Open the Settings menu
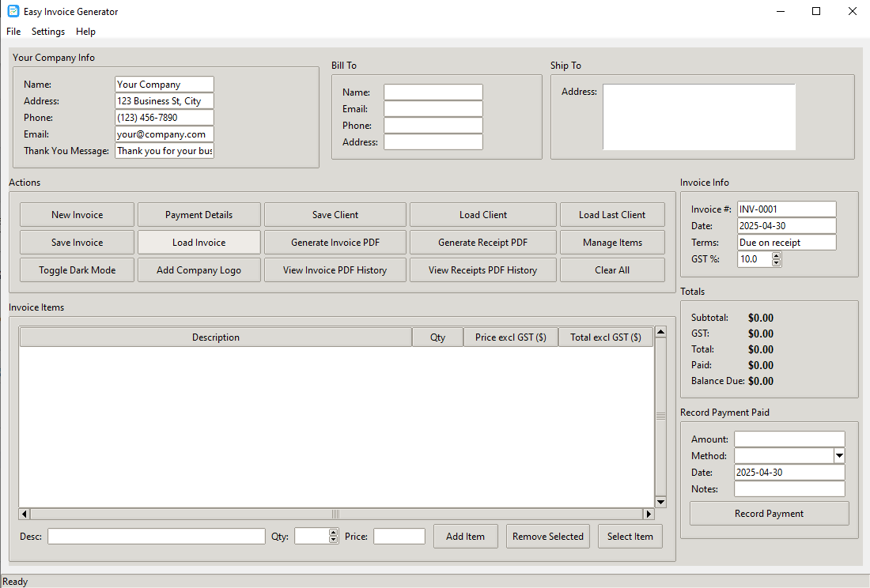 click(x=48, y=32)
